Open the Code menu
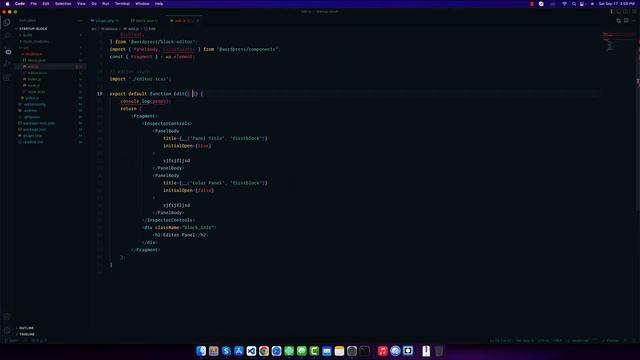The width and height of the screenshot is (640, 360). click(x=20, y=4)
